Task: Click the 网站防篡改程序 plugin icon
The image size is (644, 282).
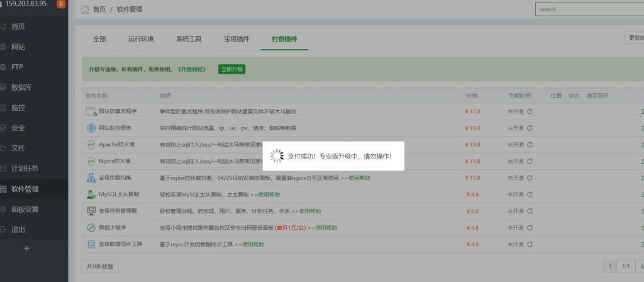Action: point(91,111)
